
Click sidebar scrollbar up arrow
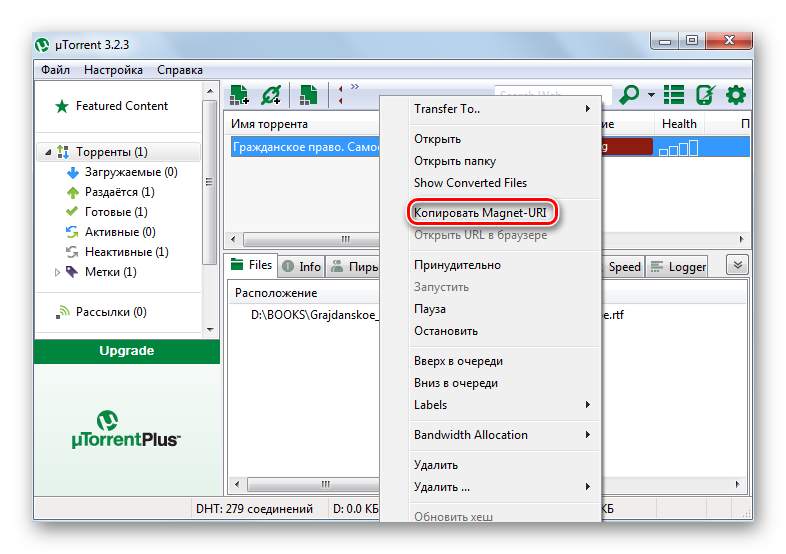coord(210,91)
